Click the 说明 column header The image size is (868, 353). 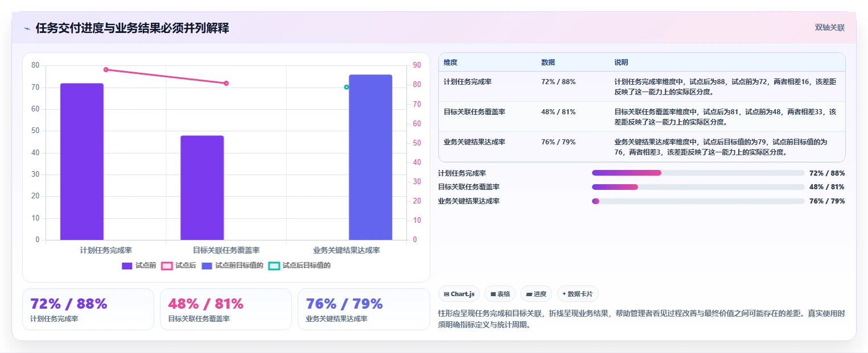click(x=621, y=63)
